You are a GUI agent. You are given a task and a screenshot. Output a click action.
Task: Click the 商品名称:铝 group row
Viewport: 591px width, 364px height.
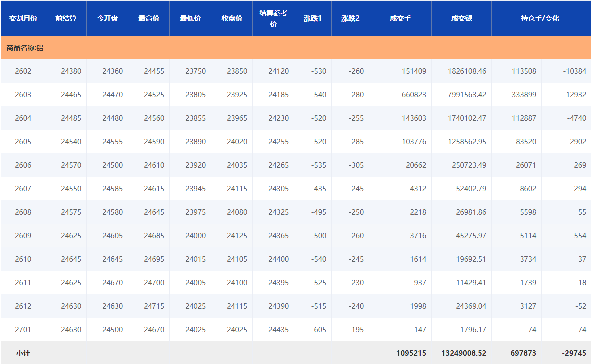25,48
